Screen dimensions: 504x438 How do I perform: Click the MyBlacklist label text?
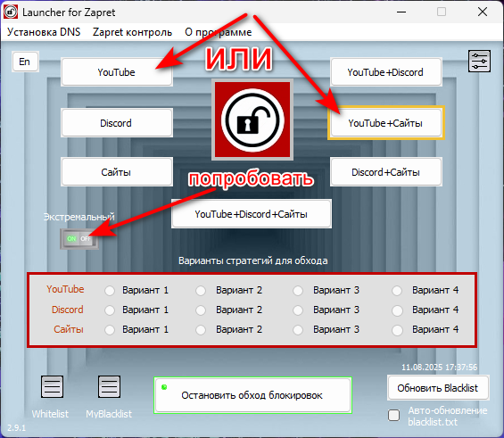pyautogui.click(x=109, y=414)
